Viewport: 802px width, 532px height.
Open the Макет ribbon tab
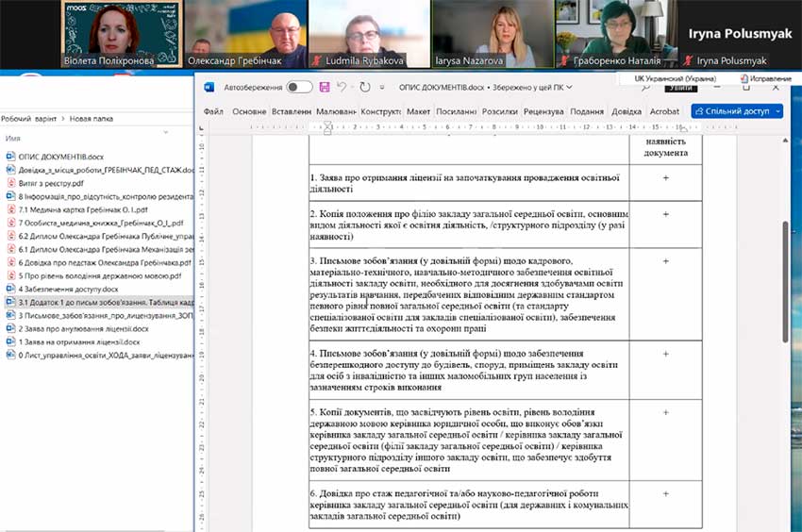pos(418,111)
